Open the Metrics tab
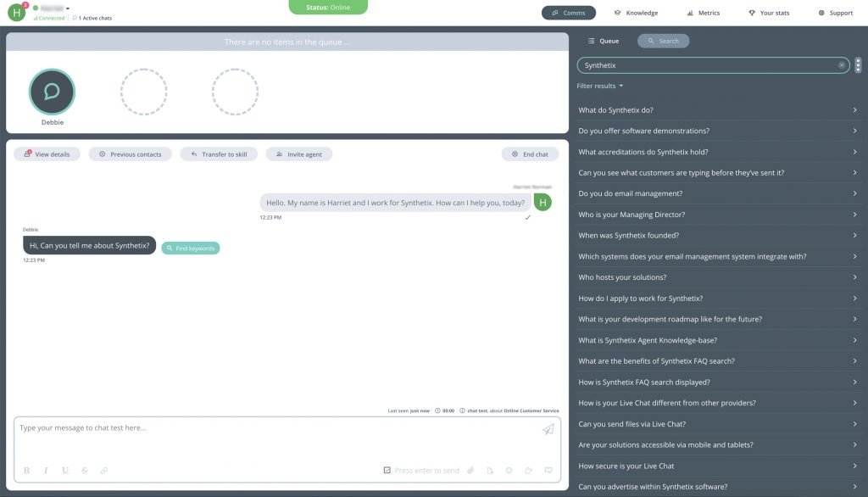Viewport: 868px width, 497px height. pyautogui.click(x=703, y=13)
